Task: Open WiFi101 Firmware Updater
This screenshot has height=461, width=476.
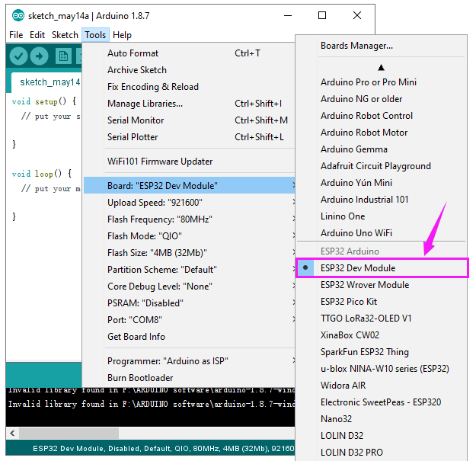Action: point(190,162)
